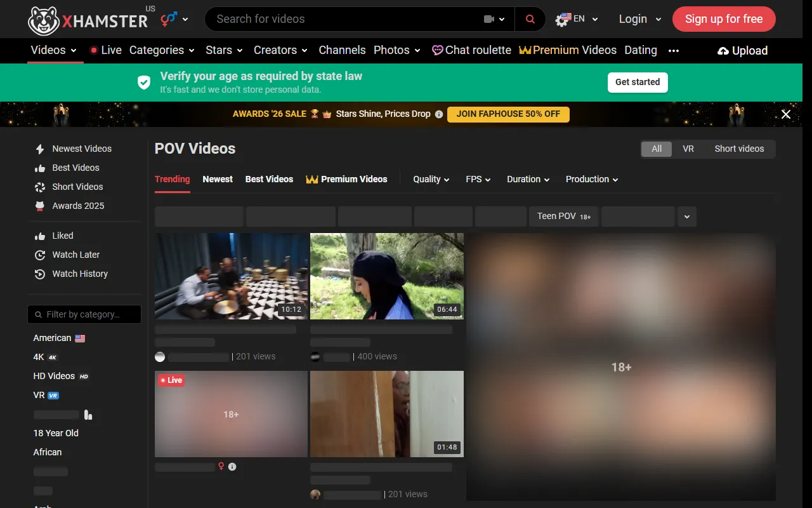The width and height of the screenshot is (812, 508).
Task: Switch to the Newest tab
Action: (x=218, y=179)
